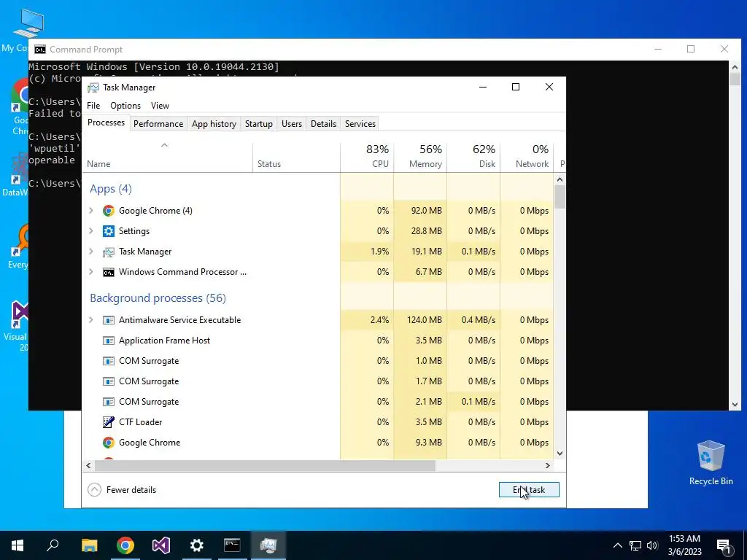Click the 124.0 MB memory cell for Antimalware

coord(421,320)
